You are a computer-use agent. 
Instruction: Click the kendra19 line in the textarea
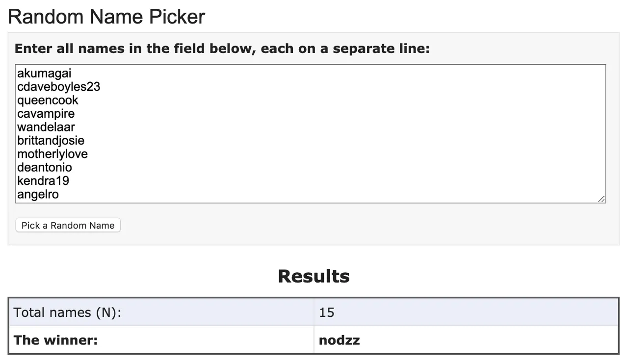43,181
